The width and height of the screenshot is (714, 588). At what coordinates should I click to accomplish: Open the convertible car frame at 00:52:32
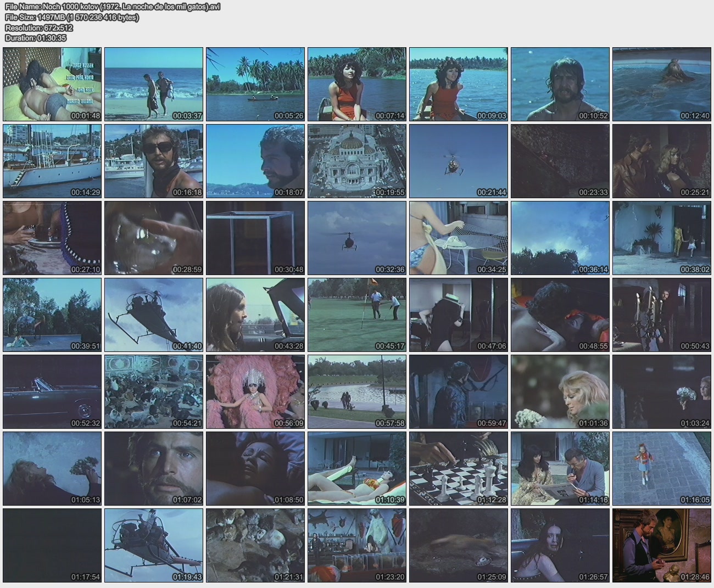tap(52, 391)
